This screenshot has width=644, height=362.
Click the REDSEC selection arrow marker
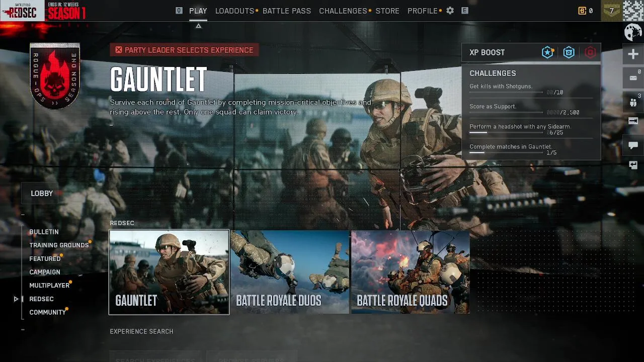coord(16,299)
